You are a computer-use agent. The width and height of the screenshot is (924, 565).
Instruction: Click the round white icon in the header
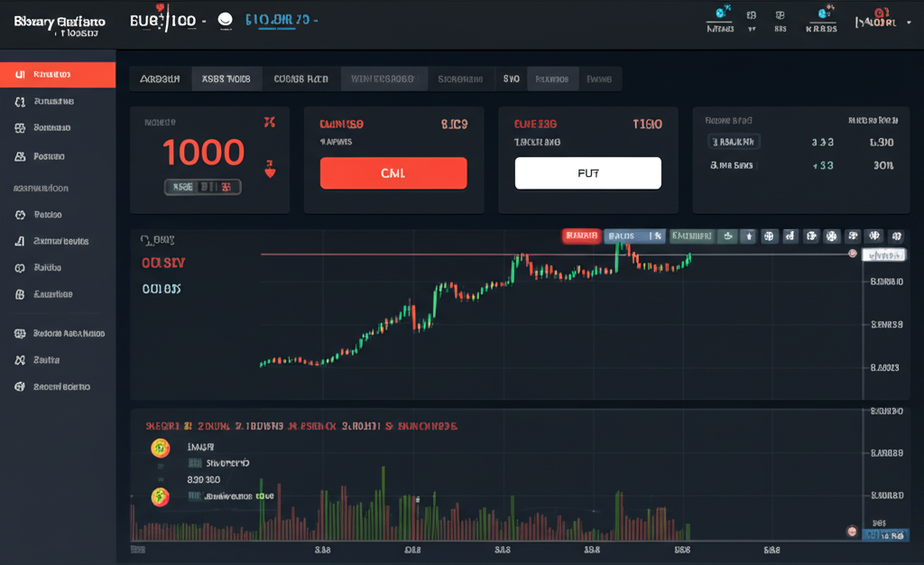tap(226, 20)
